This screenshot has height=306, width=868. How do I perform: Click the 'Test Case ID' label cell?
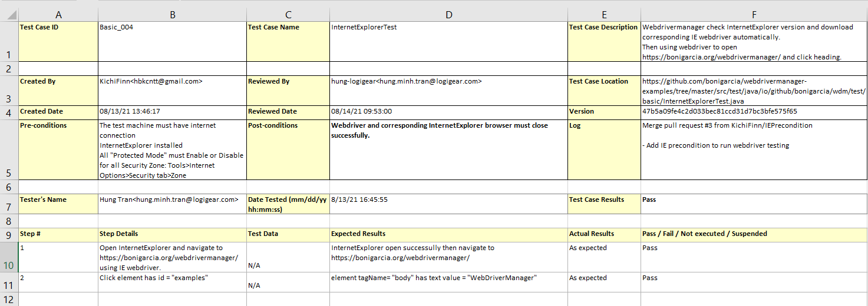[x=58, y=42]
